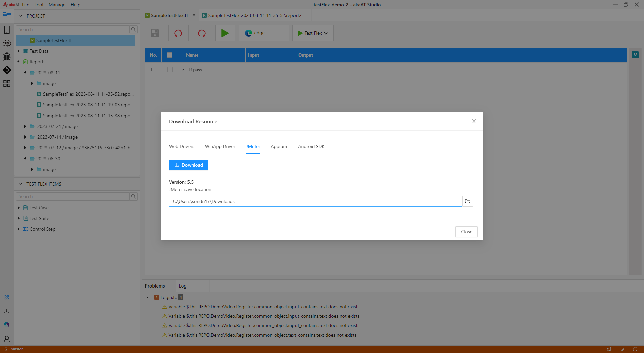Collapse Login.tc problems group
This screenshot has height=353, width=644.
[147, 297]
